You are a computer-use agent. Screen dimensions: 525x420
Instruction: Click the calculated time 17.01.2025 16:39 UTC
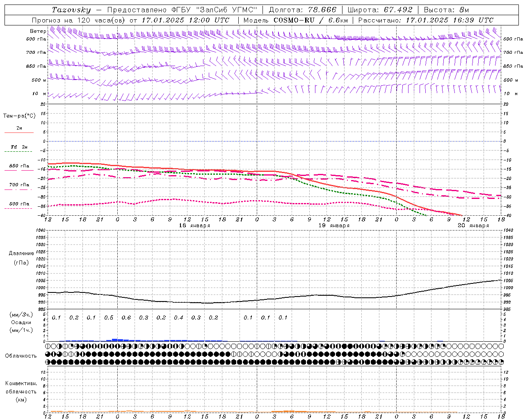pos(450,20)
